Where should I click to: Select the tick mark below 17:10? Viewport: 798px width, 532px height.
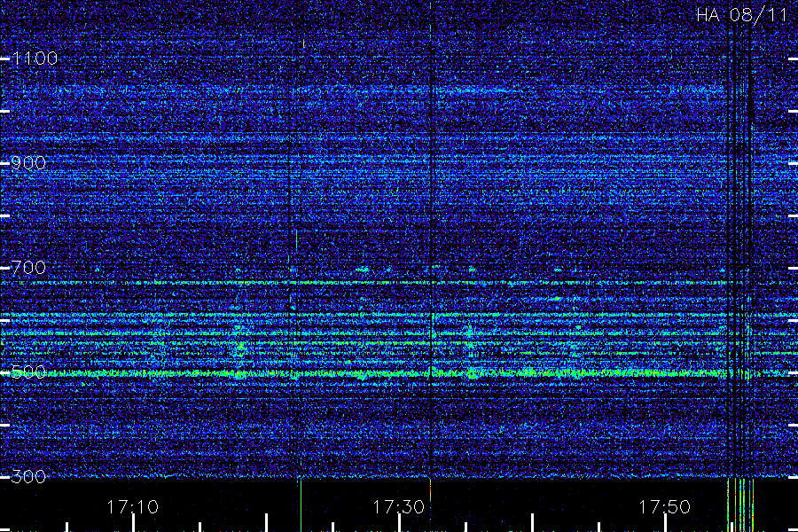click(x=133, y=523)
